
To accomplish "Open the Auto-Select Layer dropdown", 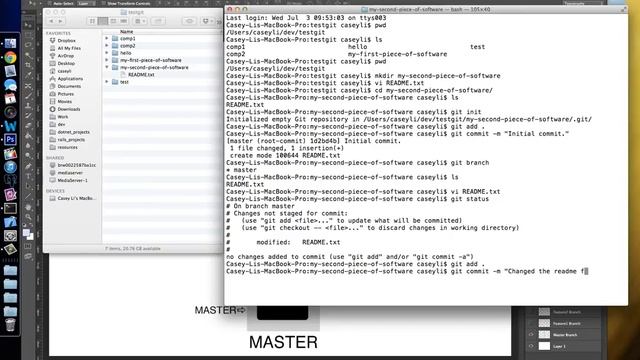I will (86, 3).
